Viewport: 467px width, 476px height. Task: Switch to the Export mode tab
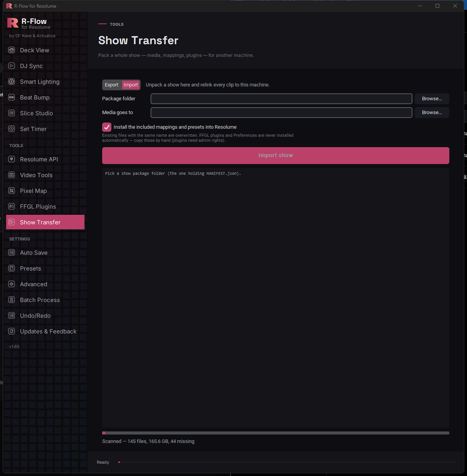tap(112, 85)
